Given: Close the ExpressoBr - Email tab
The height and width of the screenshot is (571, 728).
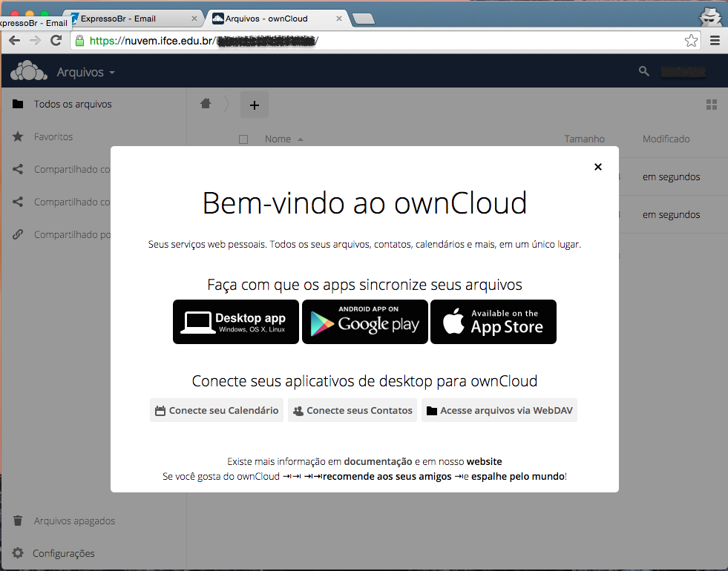Looking at the screenshot, I should 194,19.
